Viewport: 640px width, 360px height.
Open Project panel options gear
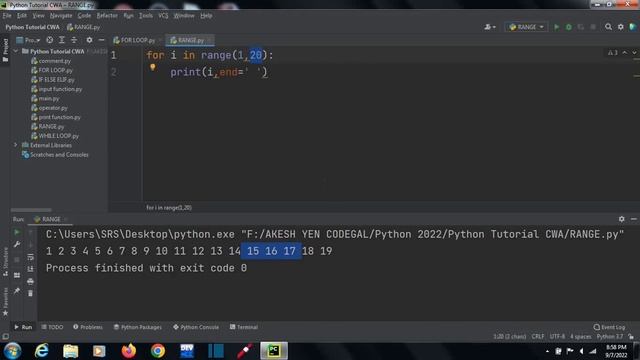click(89, 40)
